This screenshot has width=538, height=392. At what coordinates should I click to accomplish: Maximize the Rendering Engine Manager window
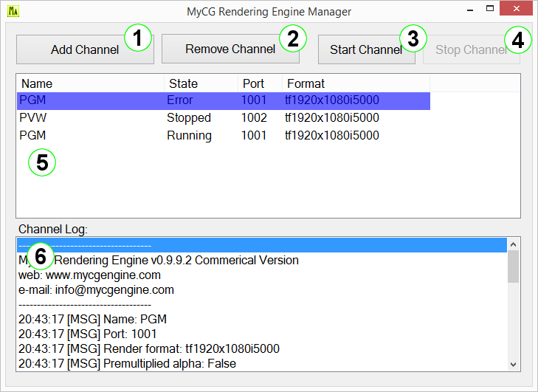[489, 10]
